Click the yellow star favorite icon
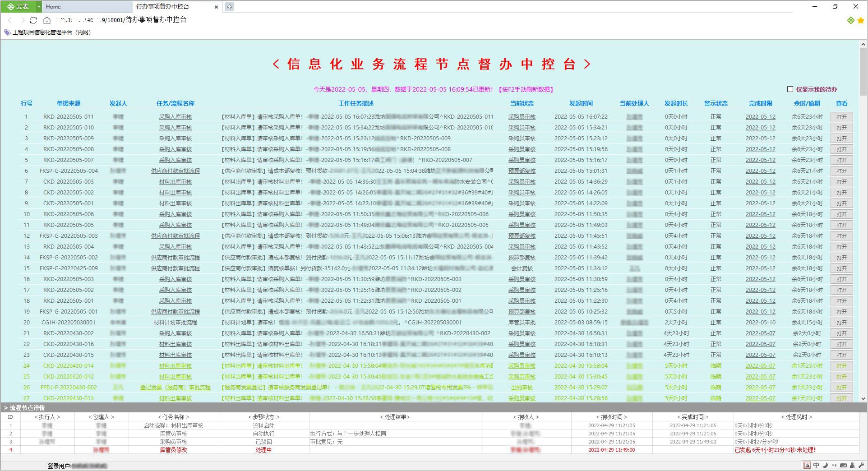 click(860, 20)
